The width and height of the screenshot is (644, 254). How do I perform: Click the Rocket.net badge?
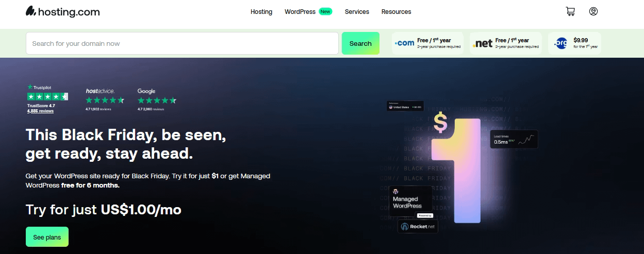418,227
